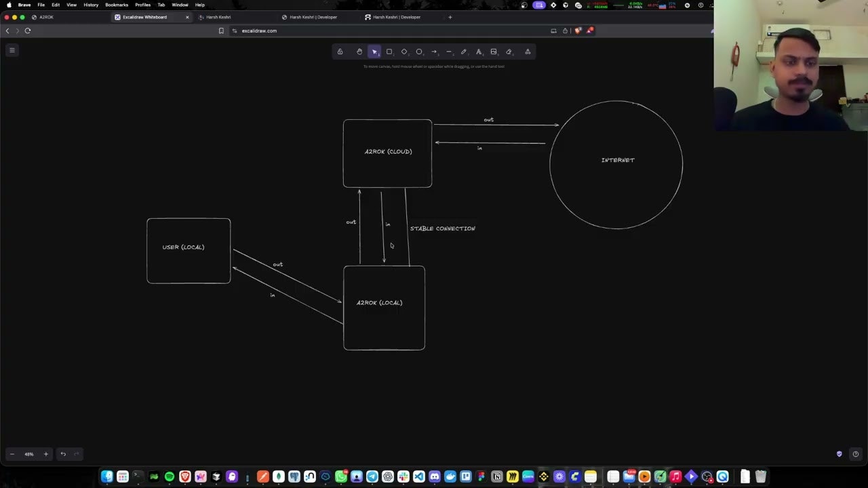Select the Arrow tool
Image resolution: width=868 pixels, height=488 pixels.
[x=434, y=52]
